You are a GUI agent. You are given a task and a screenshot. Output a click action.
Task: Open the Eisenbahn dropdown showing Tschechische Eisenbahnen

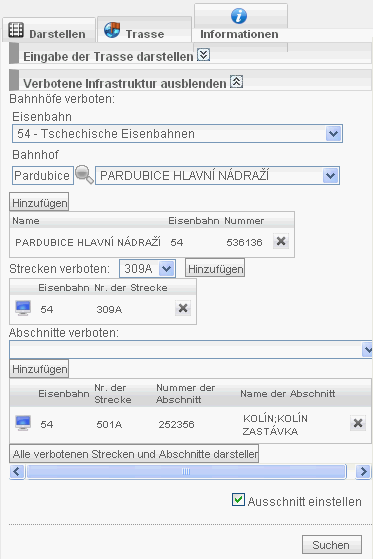pos(333,134)
